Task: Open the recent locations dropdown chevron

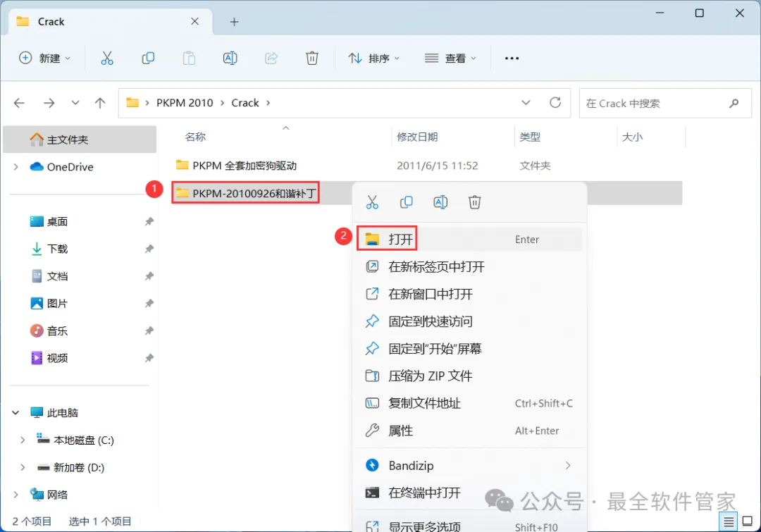Action: (75, 103)
